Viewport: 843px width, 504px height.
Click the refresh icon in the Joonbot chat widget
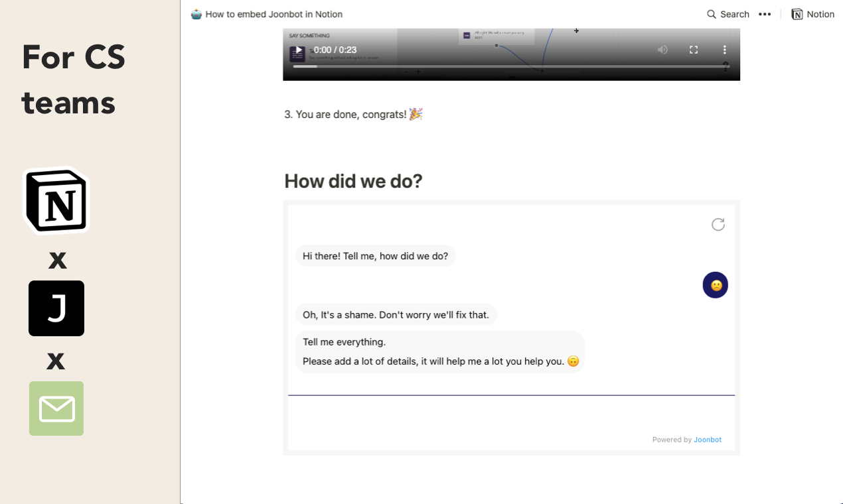point(718,225)
